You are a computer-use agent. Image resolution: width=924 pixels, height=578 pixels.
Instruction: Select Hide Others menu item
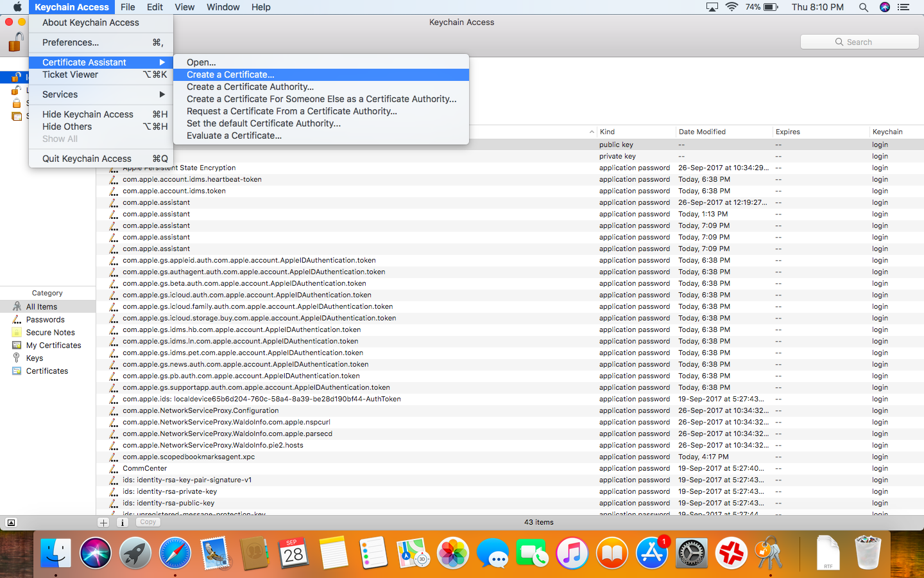pos(101,127)
